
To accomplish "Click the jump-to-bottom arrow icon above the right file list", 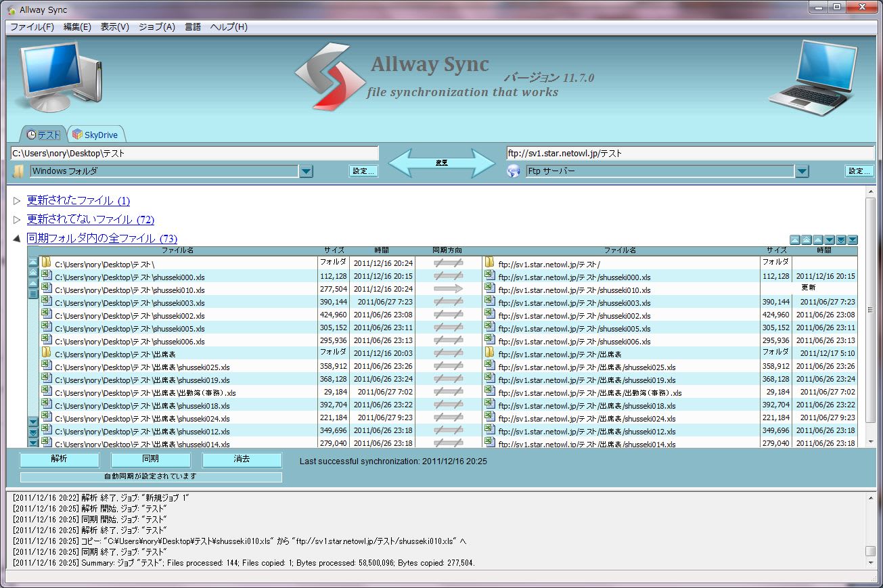I will (x=853, y=240).
